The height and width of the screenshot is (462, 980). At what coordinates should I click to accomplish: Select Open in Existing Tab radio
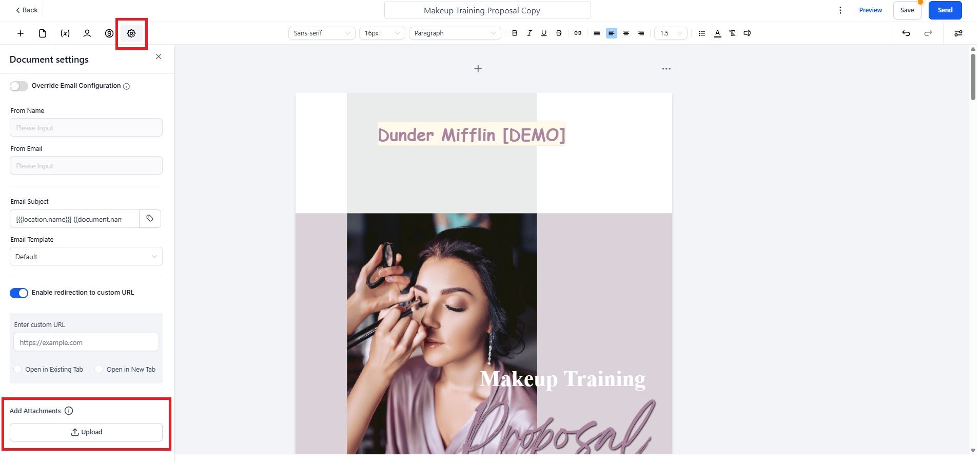(18, 369)
